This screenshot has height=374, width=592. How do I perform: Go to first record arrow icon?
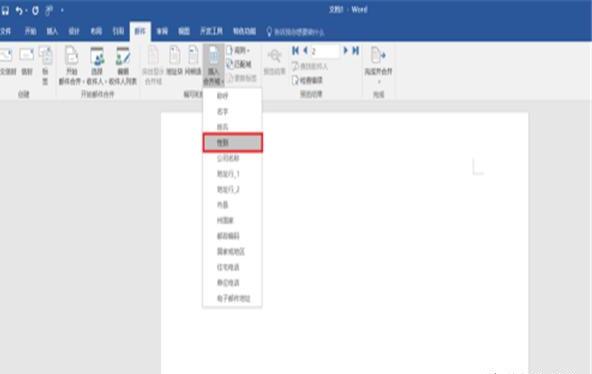(x=296, y=50)
